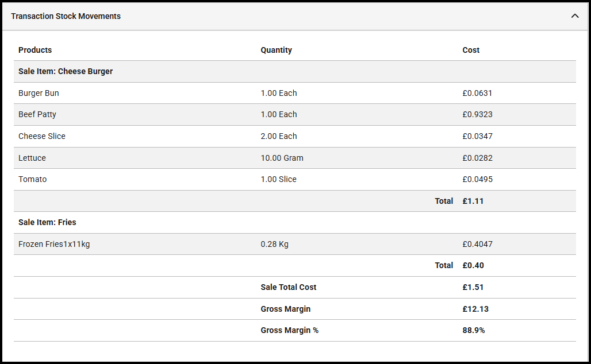The height and width of the screenshot is (364, 591).
Task: Click the Transaction Stock Movements header title
Action: 66,16
